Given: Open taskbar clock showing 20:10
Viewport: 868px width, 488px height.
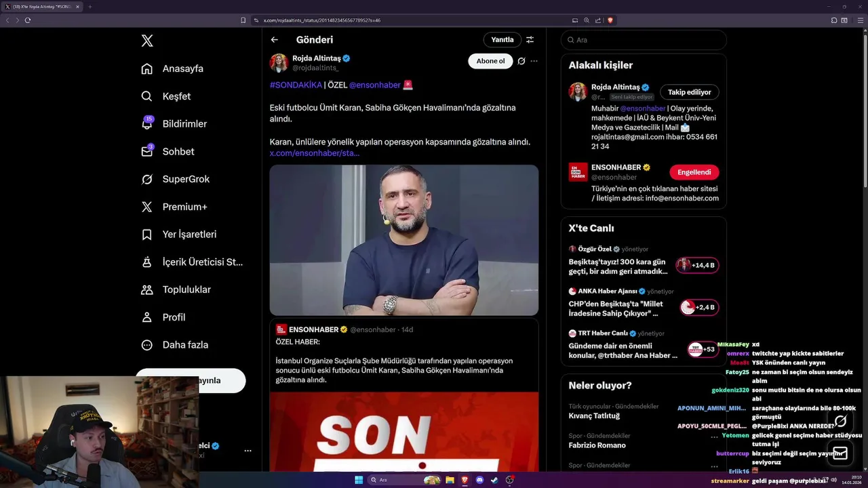Looking at the screenshot, I should tap(850, 480).
